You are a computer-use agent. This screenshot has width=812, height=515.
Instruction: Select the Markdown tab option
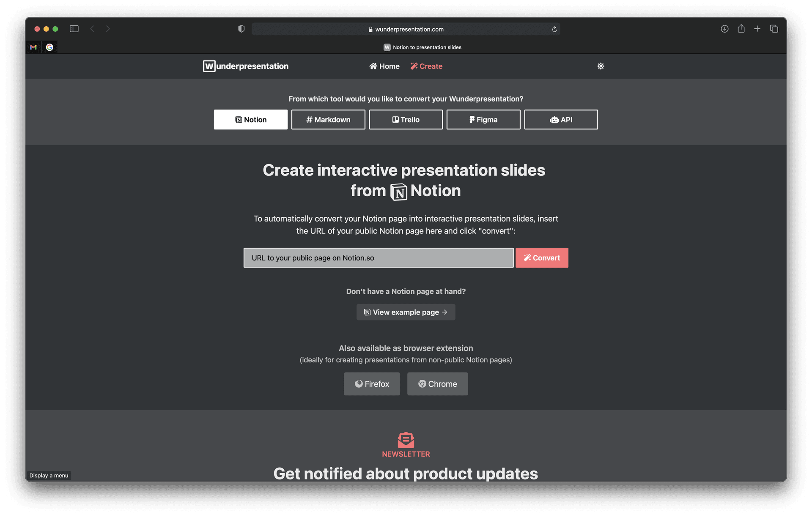point(328,119)
